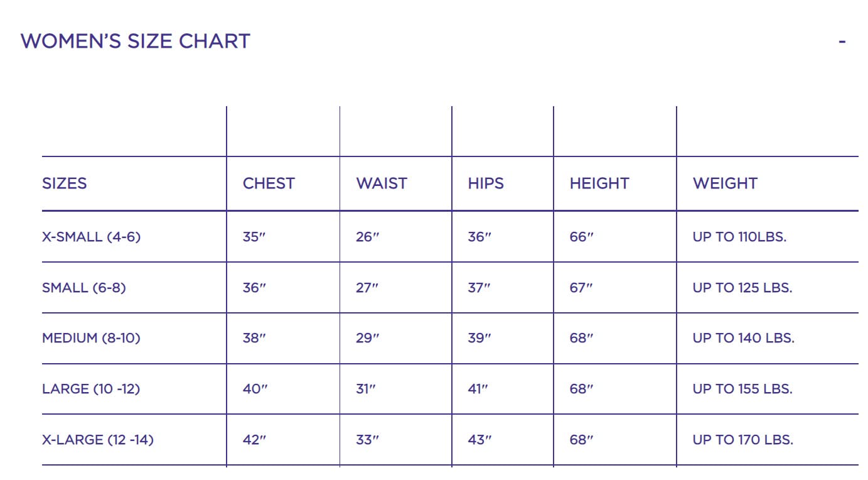Image resolution: width=868 pixels, height=480 pixels.
Task: Select the 29″ waist measurement for Medium
Action: click(x=367, y=338)
